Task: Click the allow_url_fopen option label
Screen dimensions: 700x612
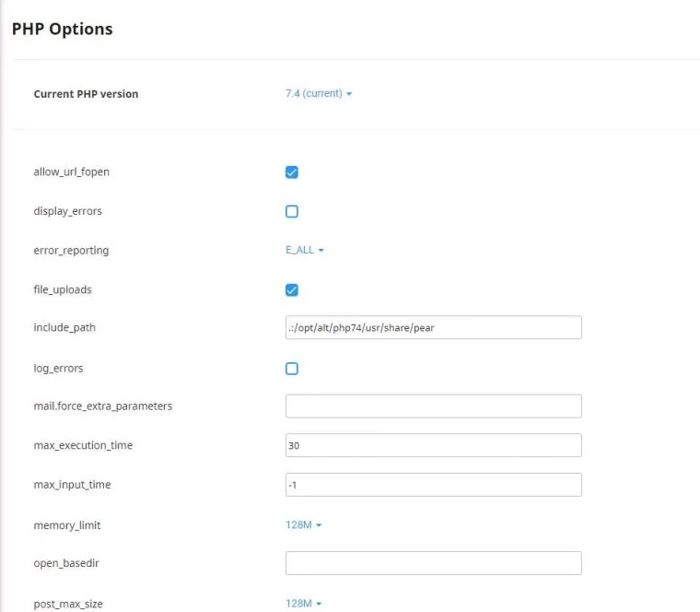Action: [x=72, y=172]
